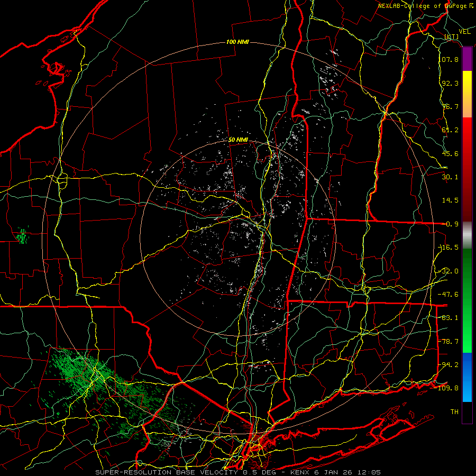Click the -63.1 velocity legend value
The image size is (476, 476).
[x=449, y=318]
